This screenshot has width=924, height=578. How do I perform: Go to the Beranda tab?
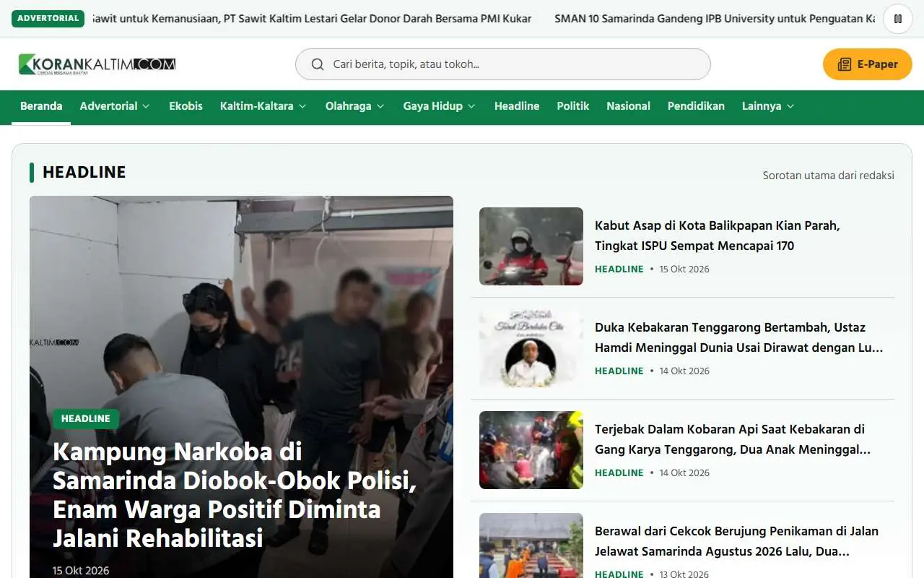point(41,106)
